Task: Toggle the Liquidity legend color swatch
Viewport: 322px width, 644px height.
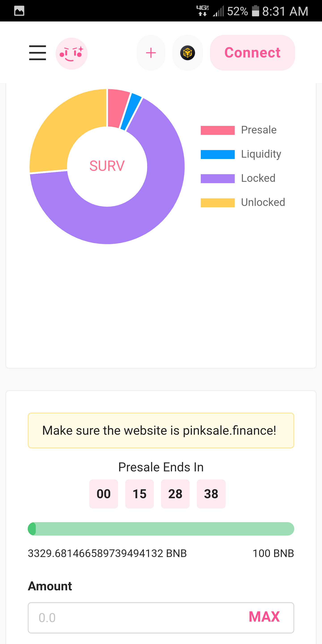Action: 218,155
